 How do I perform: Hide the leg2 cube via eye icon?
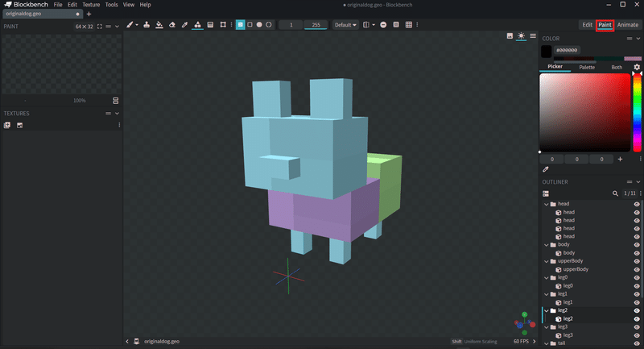[x=637, y=319]
